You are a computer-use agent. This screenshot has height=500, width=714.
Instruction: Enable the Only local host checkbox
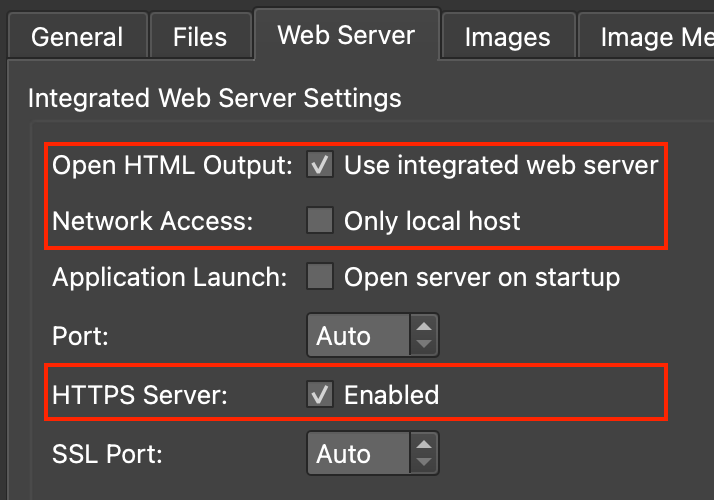click(320, 221)
